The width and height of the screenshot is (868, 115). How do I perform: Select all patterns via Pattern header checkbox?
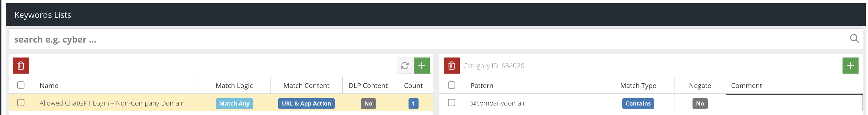(x=451, y=85)
